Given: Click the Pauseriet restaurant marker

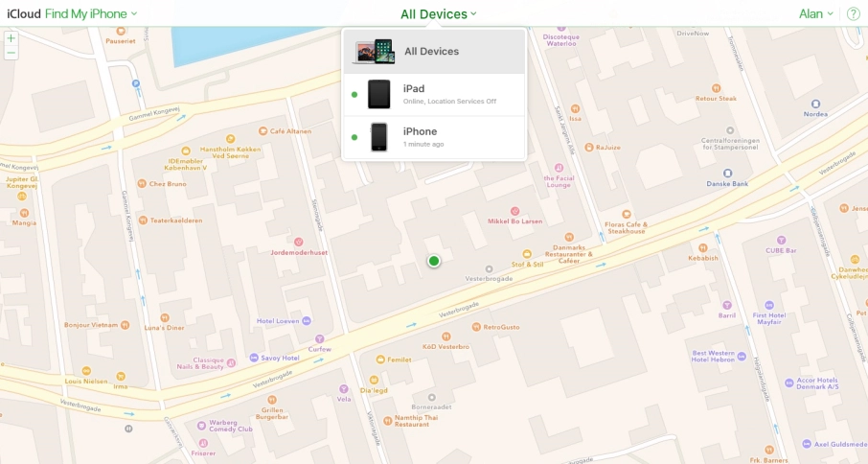Looking at the screenshot, I should (x=121, y=31).
